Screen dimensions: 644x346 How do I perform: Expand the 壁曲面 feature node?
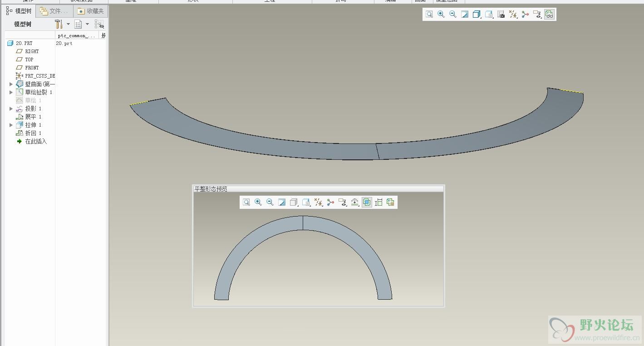tap(11, 84)
